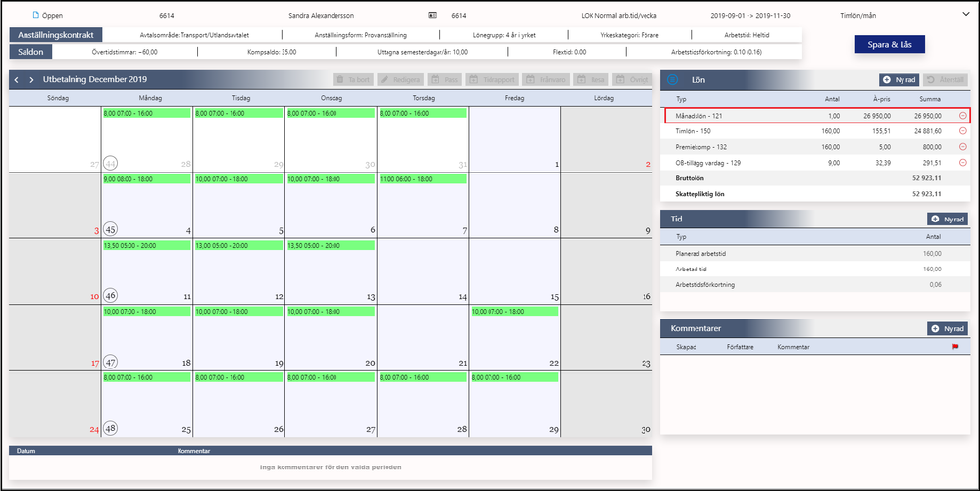
Task: Click employee name Sandra Alexandersson
Action: click(x=320, y=15)
